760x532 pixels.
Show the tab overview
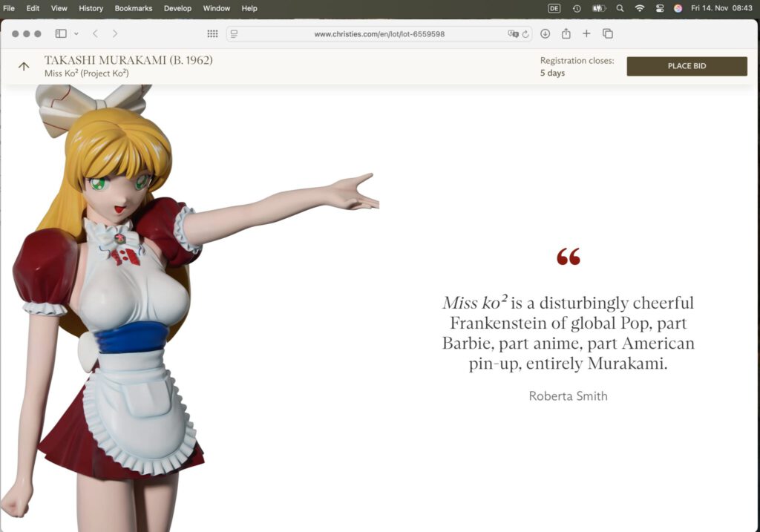click(607, 33)
